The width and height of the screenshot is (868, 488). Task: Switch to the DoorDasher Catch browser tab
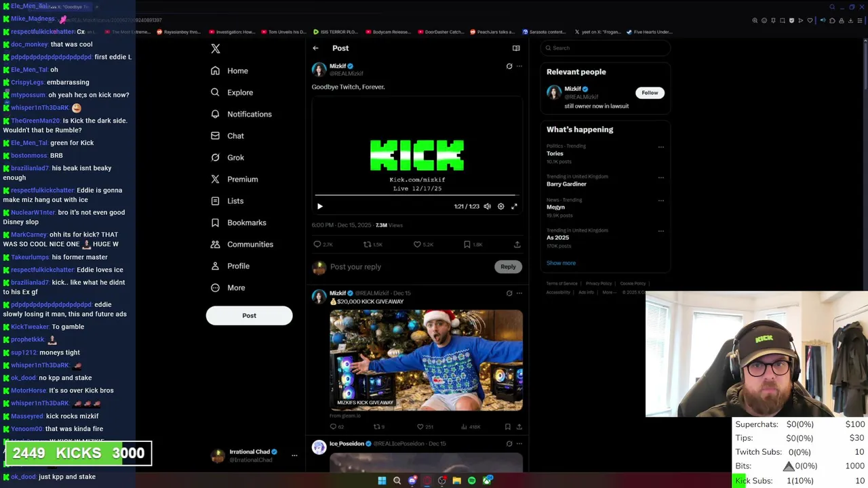[x=440, y=32]
